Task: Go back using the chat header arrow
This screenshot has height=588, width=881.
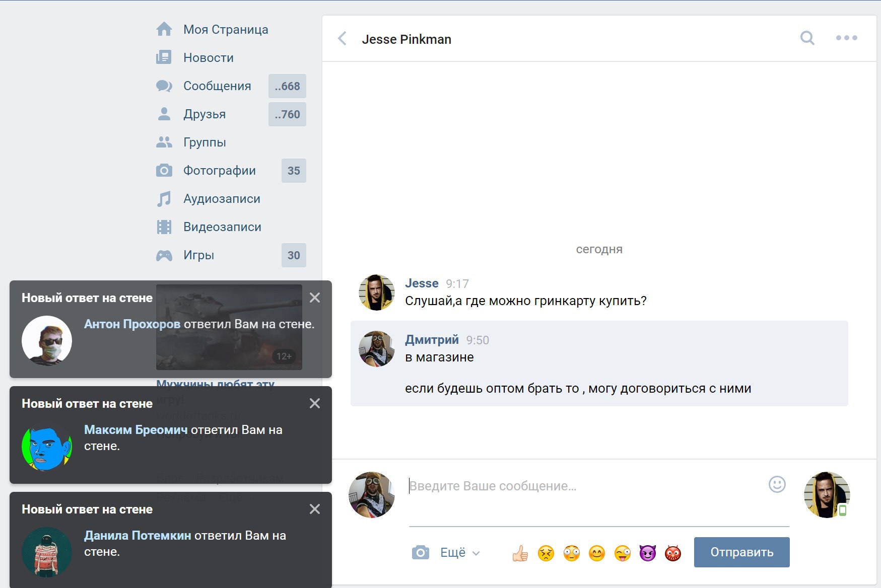Action: [343, 39]
